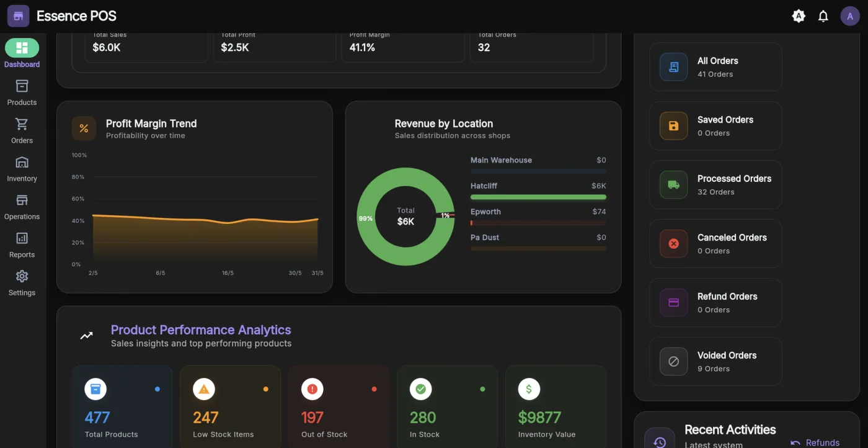Open the All Orders card
This screenshot has height=448, width=868.
(715, 67)
